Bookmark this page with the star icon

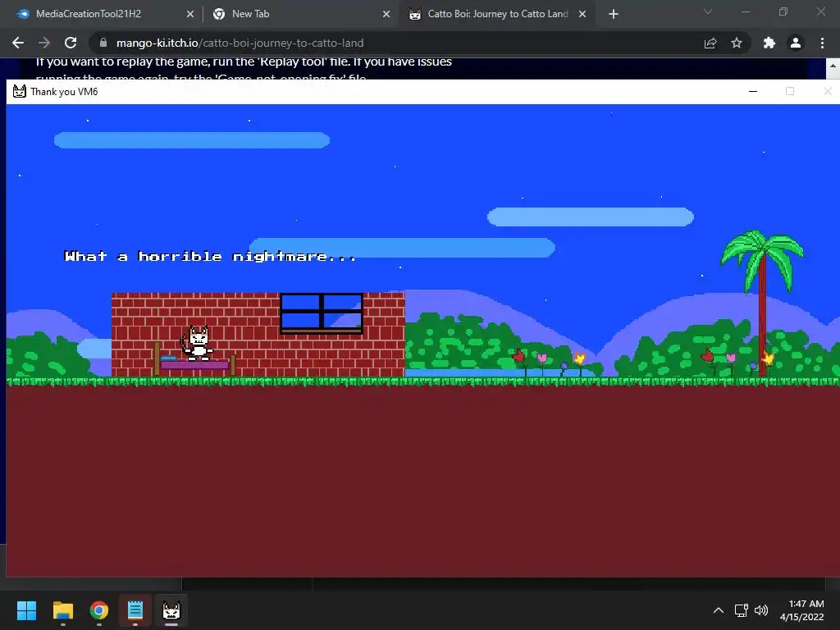click(737, 43)
